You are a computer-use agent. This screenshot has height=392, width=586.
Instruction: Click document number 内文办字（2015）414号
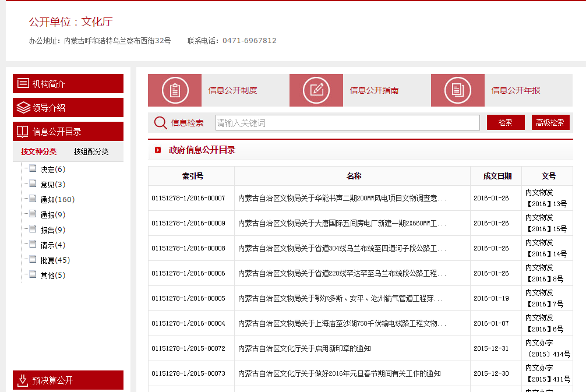[548, 348]
